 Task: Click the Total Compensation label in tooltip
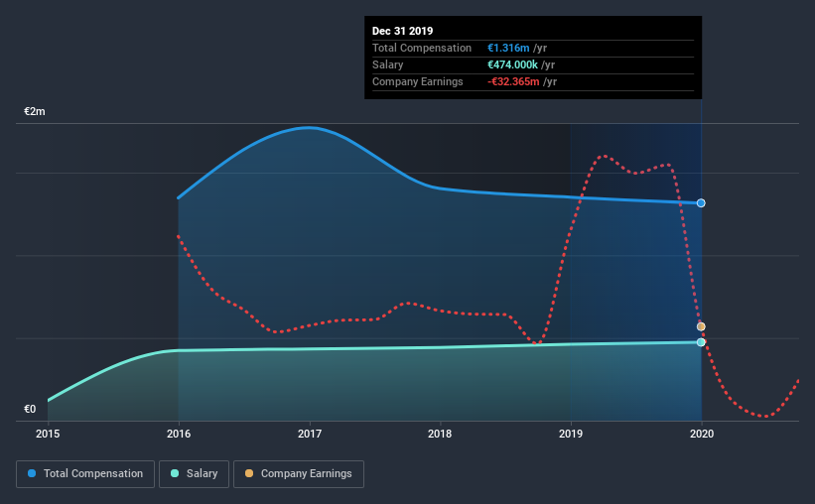[422, 48]
